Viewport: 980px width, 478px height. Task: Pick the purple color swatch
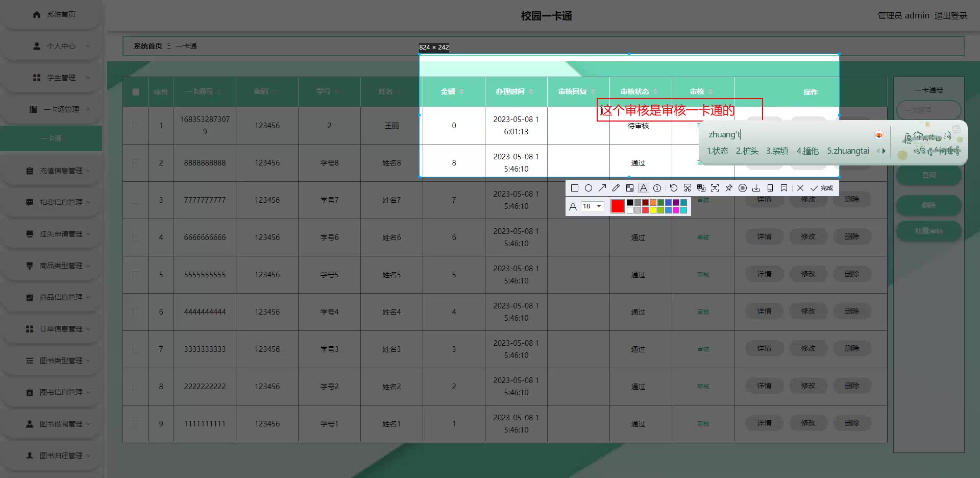coord(676,203)
